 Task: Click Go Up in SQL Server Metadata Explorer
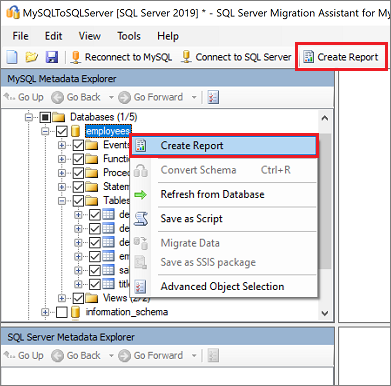click(x=24, y=355)
